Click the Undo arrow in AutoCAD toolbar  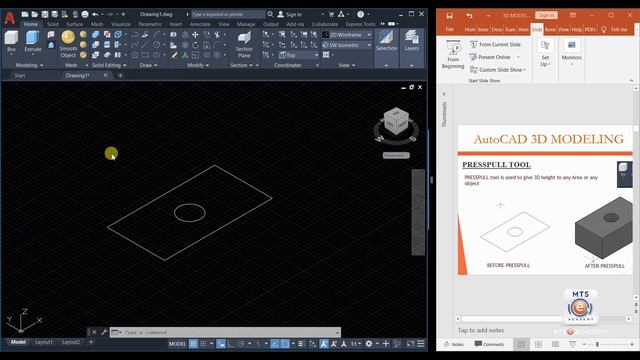click(95, 14)
